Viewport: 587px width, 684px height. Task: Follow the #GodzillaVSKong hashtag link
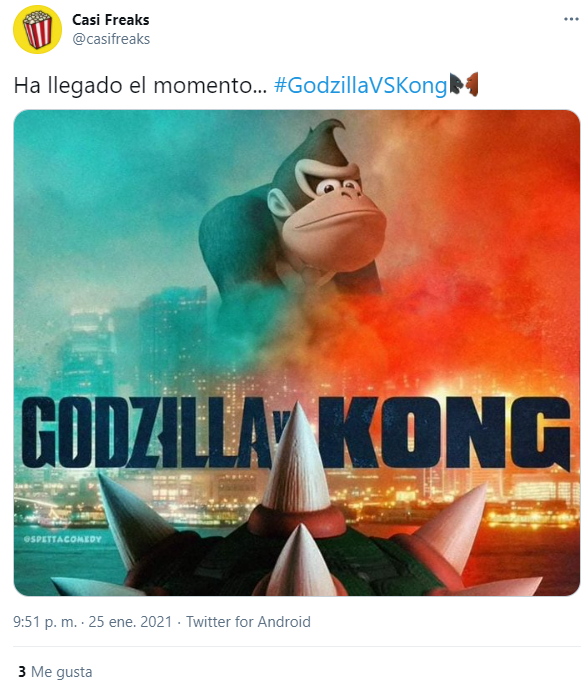pyautogui.click(x=361, y=85)
